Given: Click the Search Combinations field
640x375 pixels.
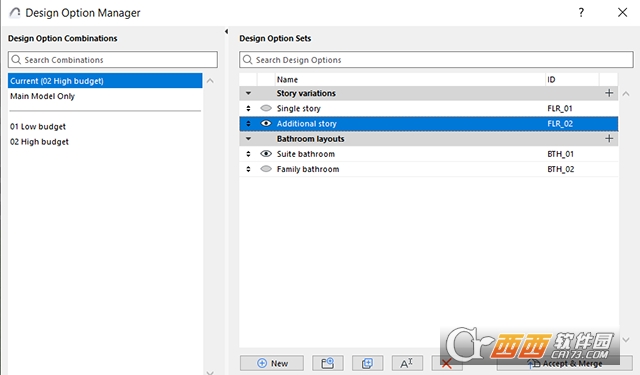Looking at the screenshot, I should pos(113,60).
